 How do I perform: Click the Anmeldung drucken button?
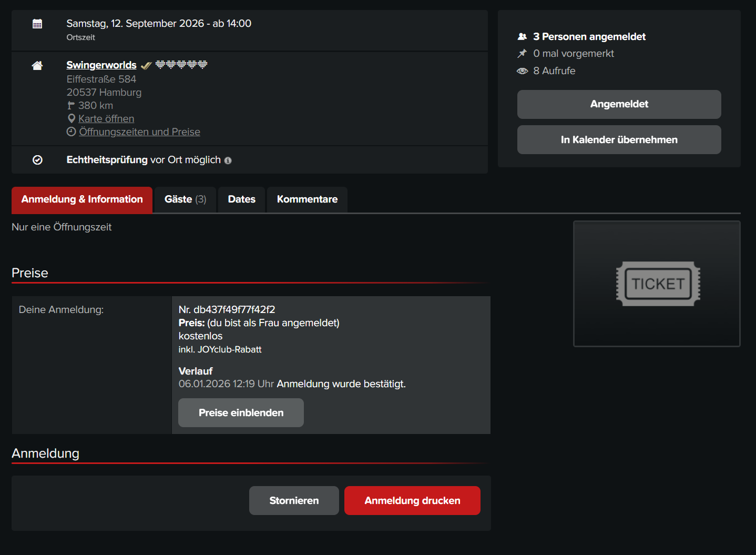click(412, 500)
